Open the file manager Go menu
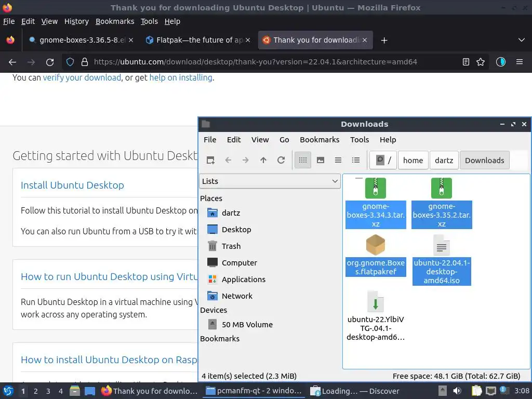Image resolution: width=532 pixels, height=399 pixels. click(x=284, y=140)
